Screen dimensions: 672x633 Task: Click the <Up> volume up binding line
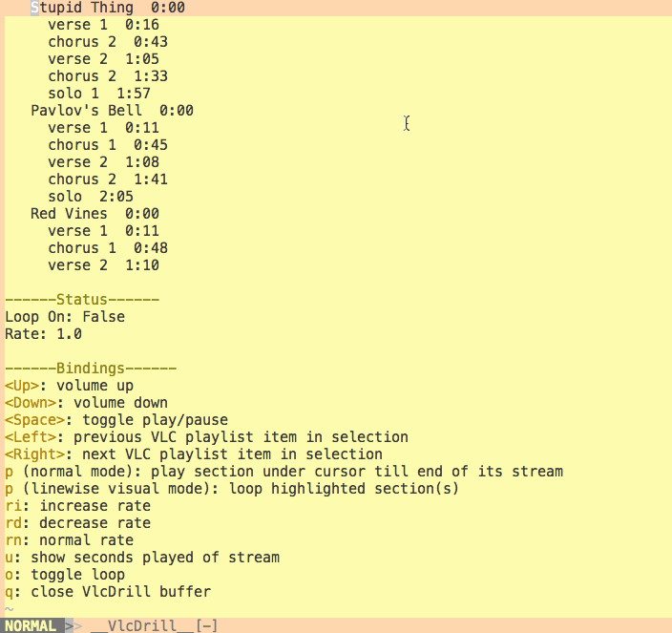point(70,386)
